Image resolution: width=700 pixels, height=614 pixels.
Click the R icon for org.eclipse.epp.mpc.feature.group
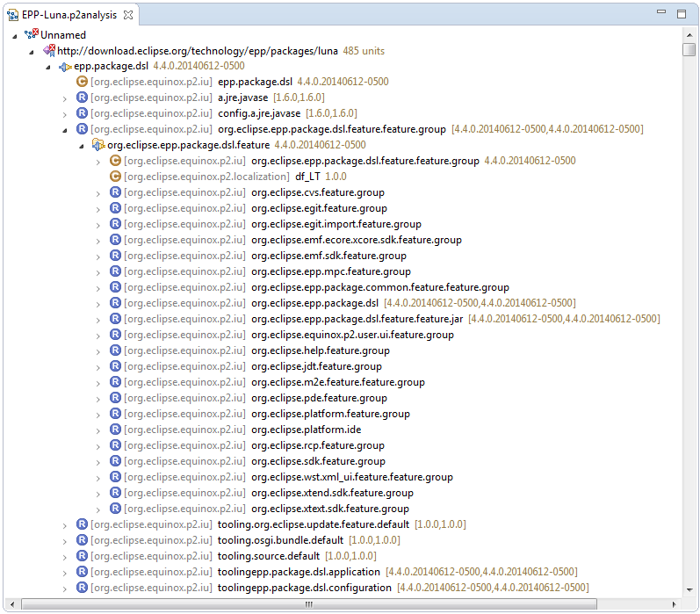point(116,271)
